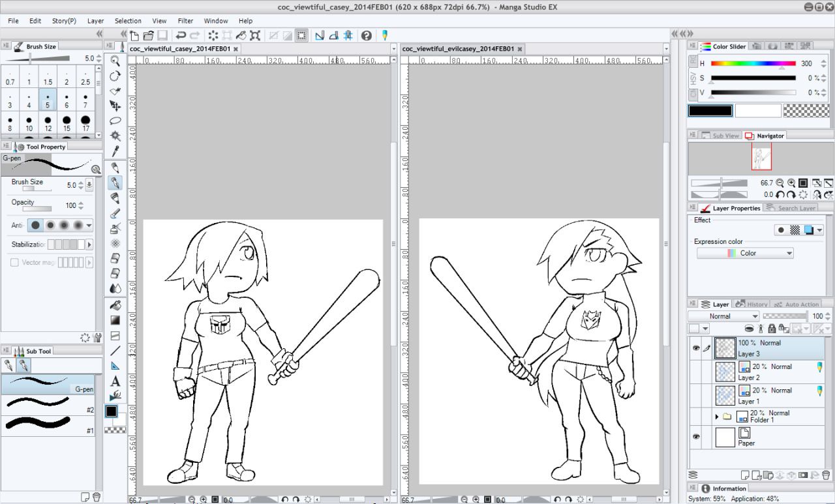Screen dimensions: 835x504
Task: Select the Lasso selection tool
Action: (x=115, y=121)
